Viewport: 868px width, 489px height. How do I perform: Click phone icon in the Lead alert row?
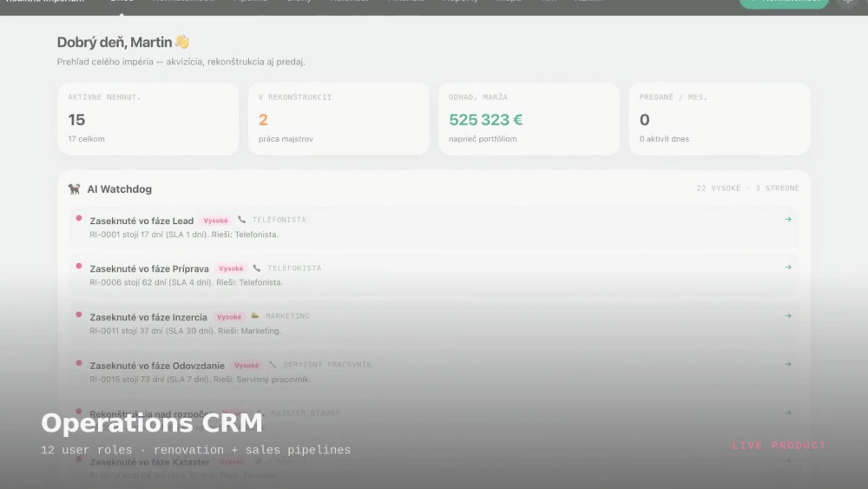tap(242, 220)
